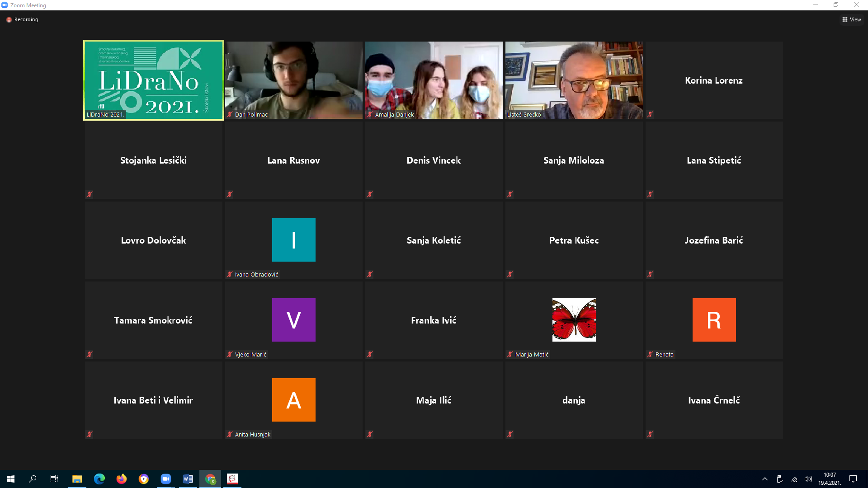Open Zoom from the taskbar

(x=166, y=479)
